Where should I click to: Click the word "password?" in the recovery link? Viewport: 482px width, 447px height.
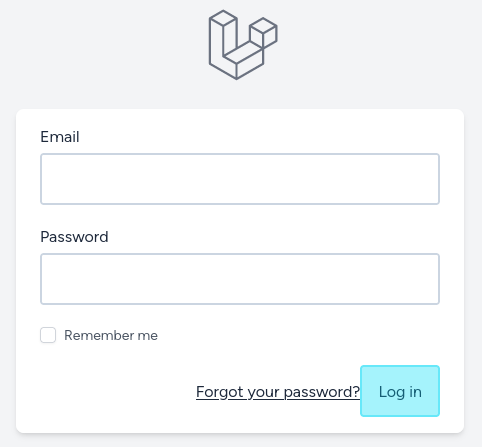click(x=322, y=392)
